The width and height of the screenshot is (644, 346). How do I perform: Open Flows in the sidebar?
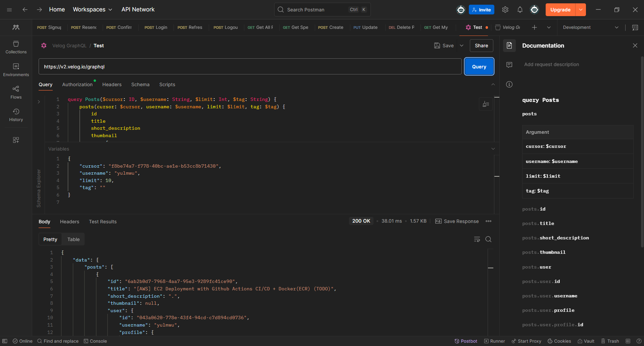[x=16, y=93]
